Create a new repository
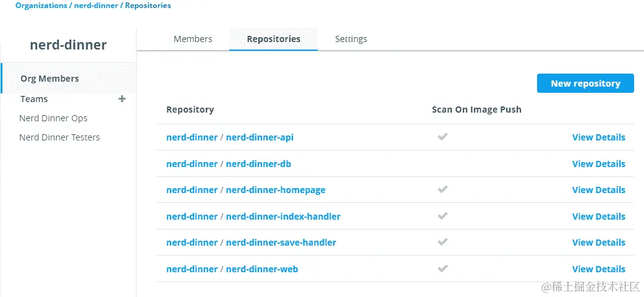Viewport: 644px width, 297px height. 585,84
